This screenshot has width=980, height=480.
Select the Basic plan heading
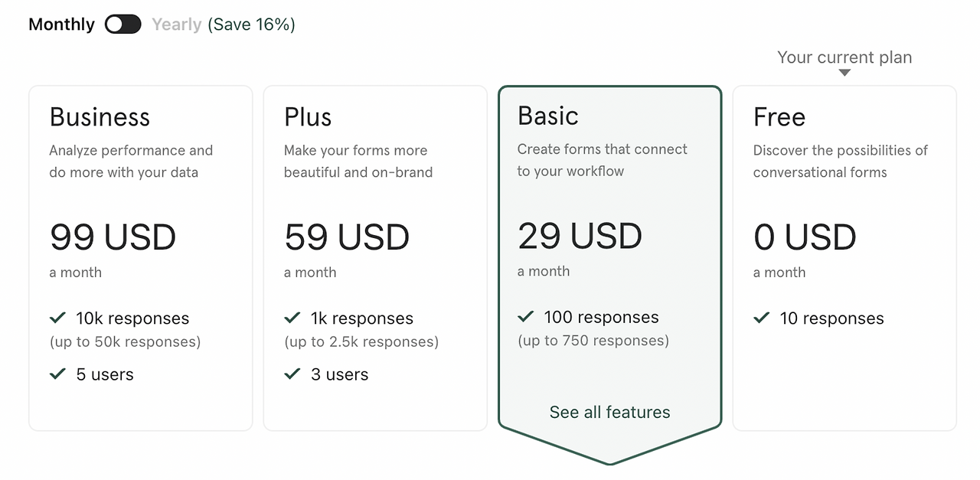click(548, 116)
